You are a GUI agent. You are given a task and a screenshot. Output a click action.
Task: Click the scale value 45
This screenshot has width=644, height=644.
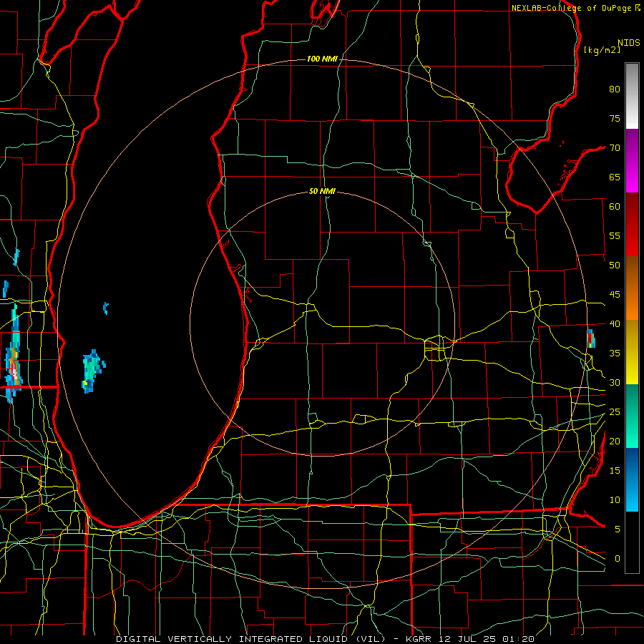point(615,295)
